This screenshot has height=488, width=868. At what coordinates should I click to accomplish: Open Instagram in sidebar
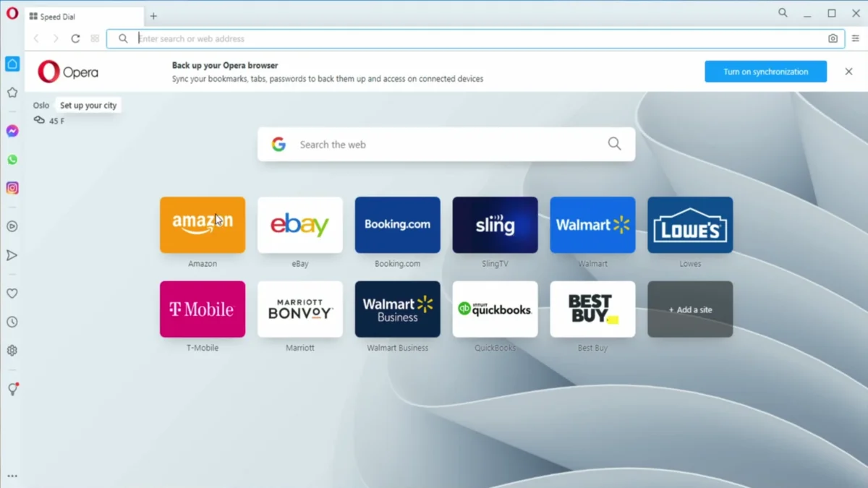pos(12,188)
